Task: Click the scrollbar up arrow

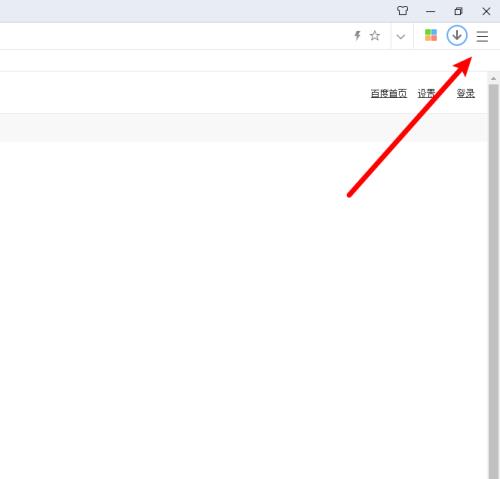Action: tap(493, 79)
